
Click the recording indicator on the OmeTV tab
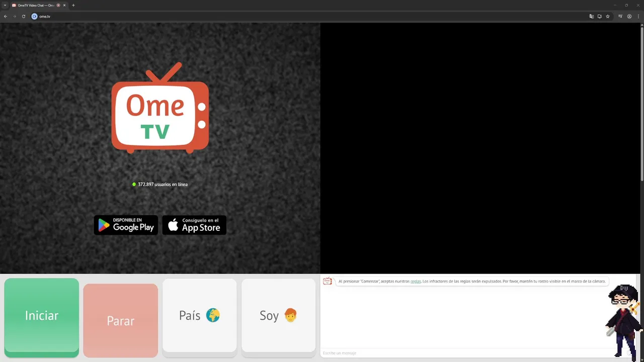58,5
